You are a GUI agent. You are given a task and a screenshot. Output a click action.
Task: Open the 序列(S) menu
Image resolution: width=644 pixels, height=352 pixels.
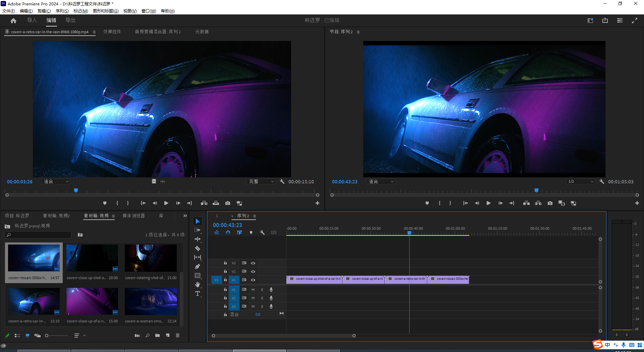[x=62, y=11]
